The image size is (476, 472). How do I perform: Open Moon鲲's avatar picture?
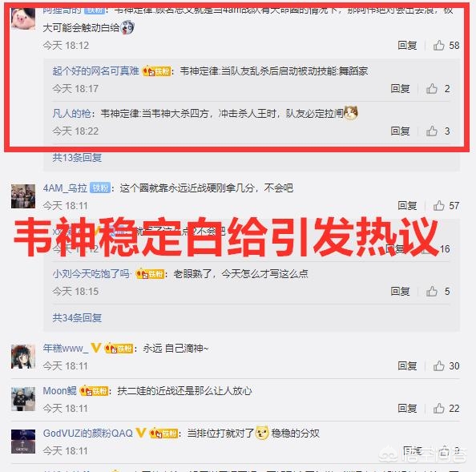(23, 399)
